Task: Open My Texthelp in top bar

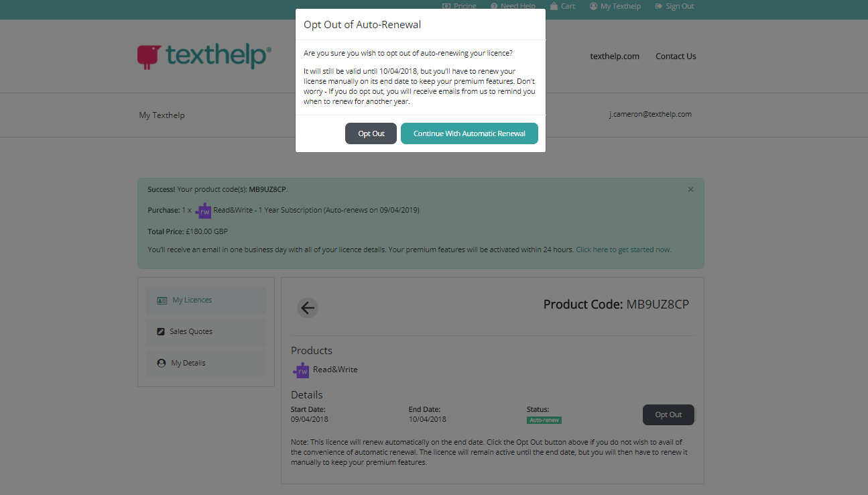Action: coord(620,6)
